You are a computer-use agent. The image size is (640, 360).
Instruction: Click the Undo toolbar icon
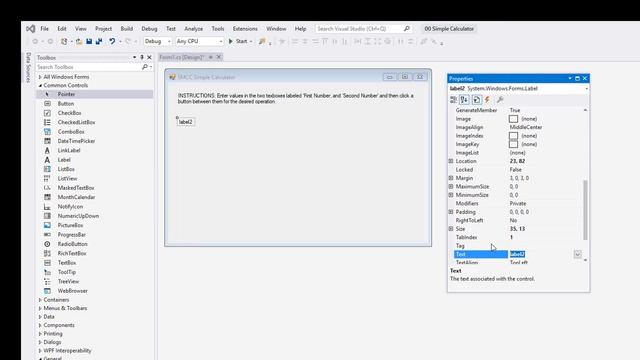tap(111, 41)
